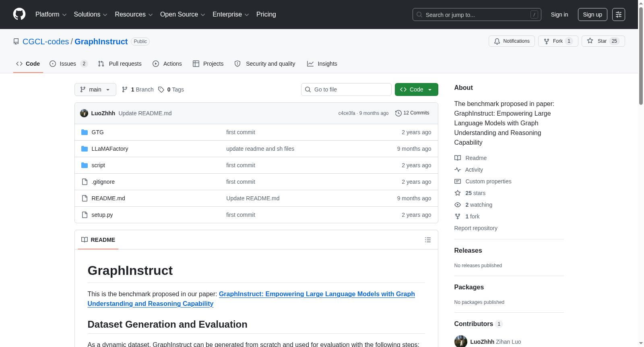Click the script folder icon

pyautogui.click(x=85, y=165)
